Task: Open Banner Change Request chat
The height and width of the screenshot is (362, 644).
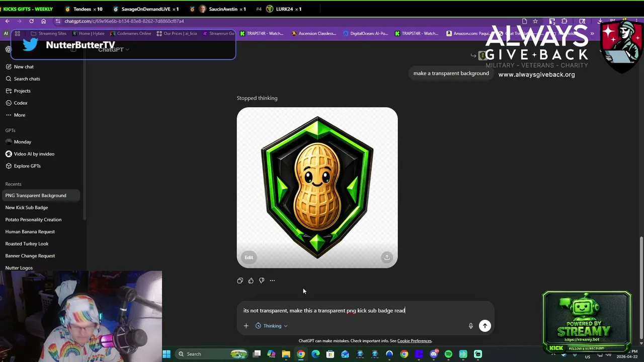Action: coord(40,256)
